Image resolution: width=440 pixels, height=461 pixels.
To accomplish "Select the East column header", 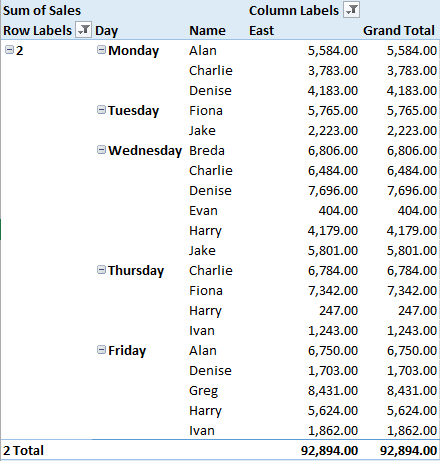I will (x=261, y=31).
